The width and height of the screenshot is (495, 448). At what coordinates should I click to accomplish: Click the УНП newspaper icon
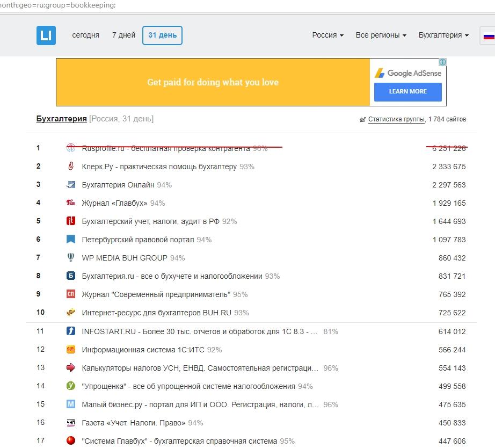pos(71,422)
